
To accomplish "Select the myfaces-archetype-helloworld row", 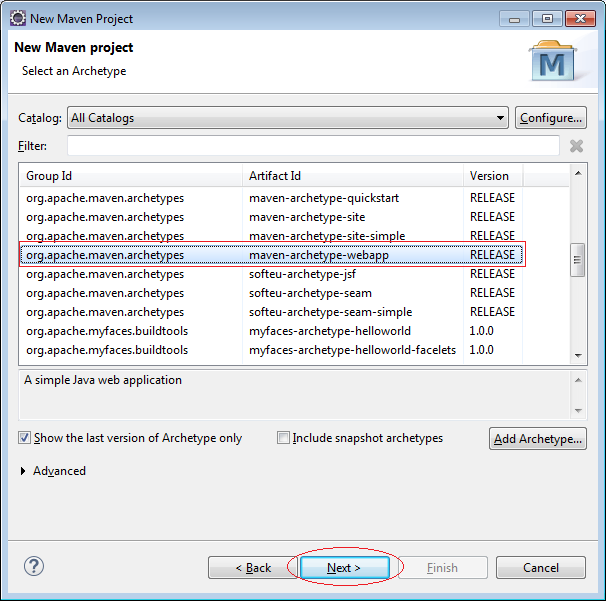I will [x=271, y=331].
